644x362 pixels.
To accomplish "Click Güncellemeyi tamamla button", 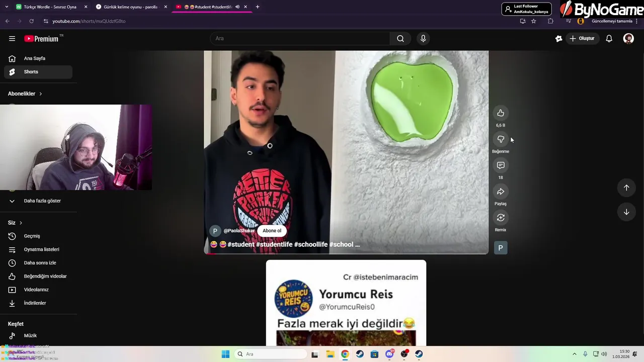I will (612, 21).
